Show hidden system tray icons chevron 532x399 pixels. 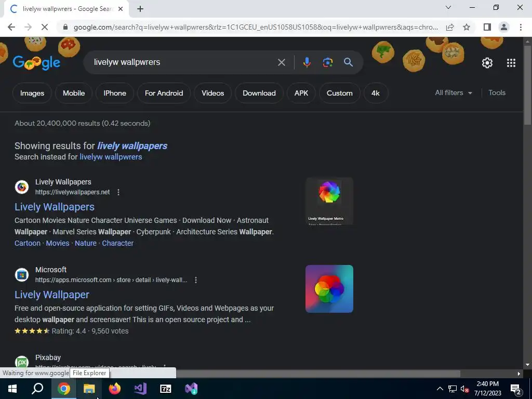click(440, 389)
